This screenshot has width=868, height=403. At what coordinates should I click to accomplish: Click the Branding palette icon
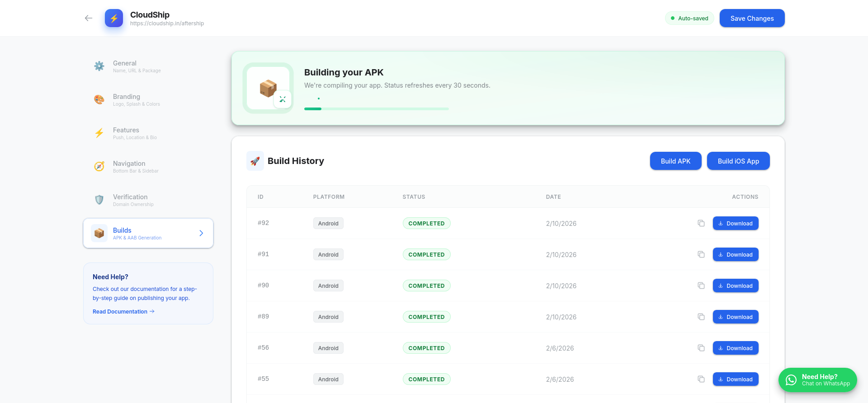coord(99,99)
